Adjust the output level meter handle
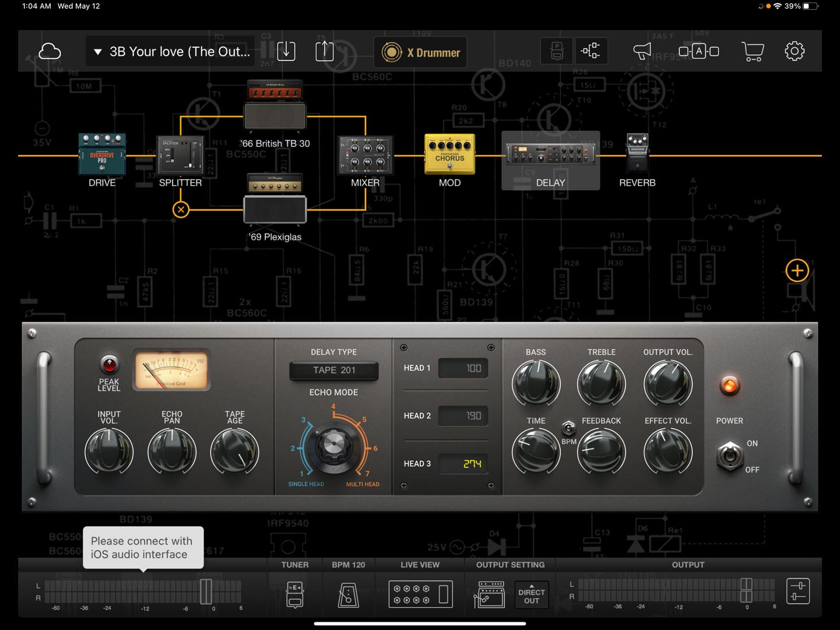 746,590
